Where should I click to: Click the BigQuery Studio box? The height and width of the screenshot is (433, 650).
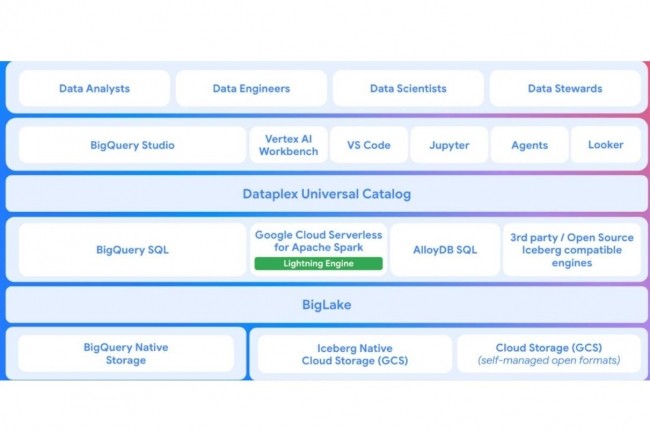pyautogui.click(x=132, y=145)
